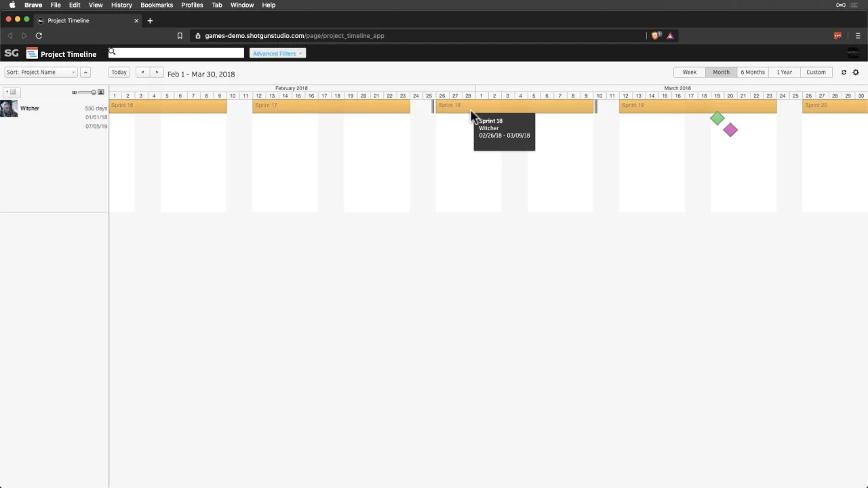
Task: Click the large thumbnail size icon
Action: pos(101,92)
